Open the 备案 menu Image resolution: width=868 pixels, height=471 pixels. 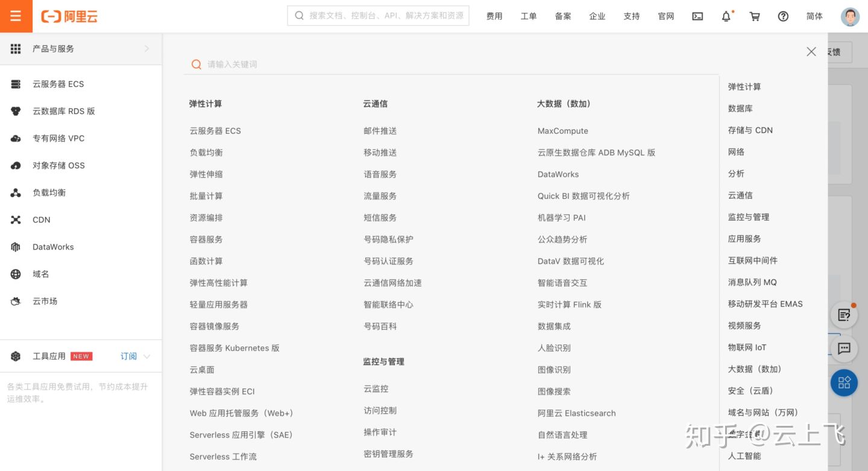click(563, 16)
